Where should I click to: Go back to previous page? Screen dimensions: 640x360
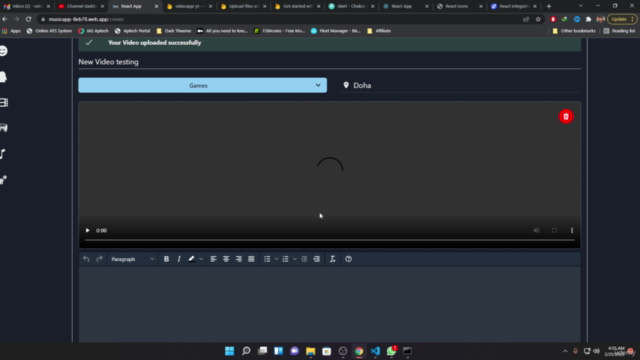[5, 19]
